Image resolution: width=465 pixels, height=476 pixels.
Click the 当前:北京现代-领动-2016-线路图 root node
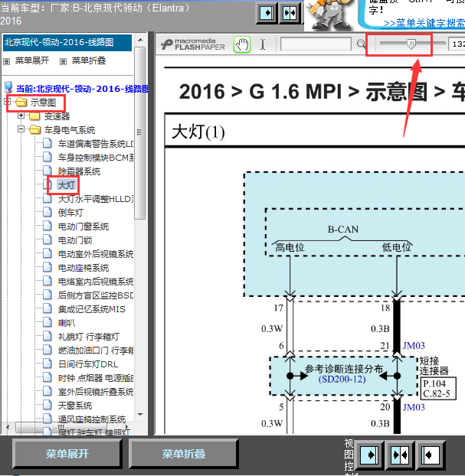tap(82, 89)
